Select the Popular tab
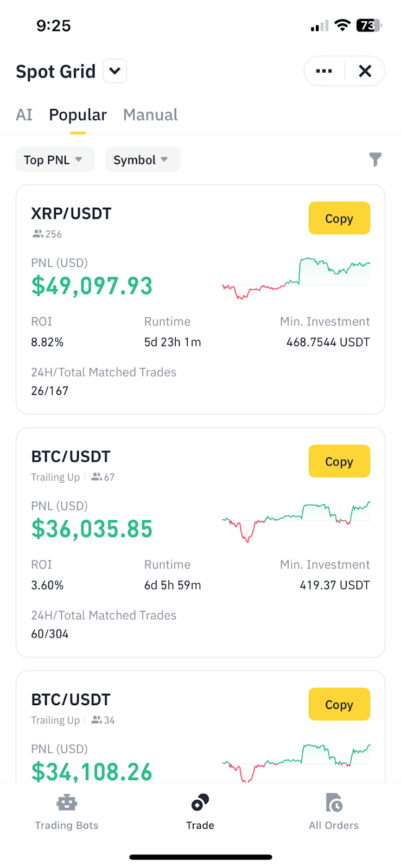Image resolution: width=401 pixels, height=868 pixels. (78, 115)
